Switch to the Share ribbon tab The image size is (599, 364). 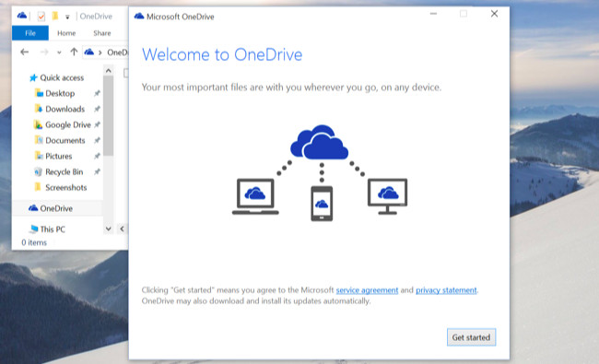pos(102,33)
